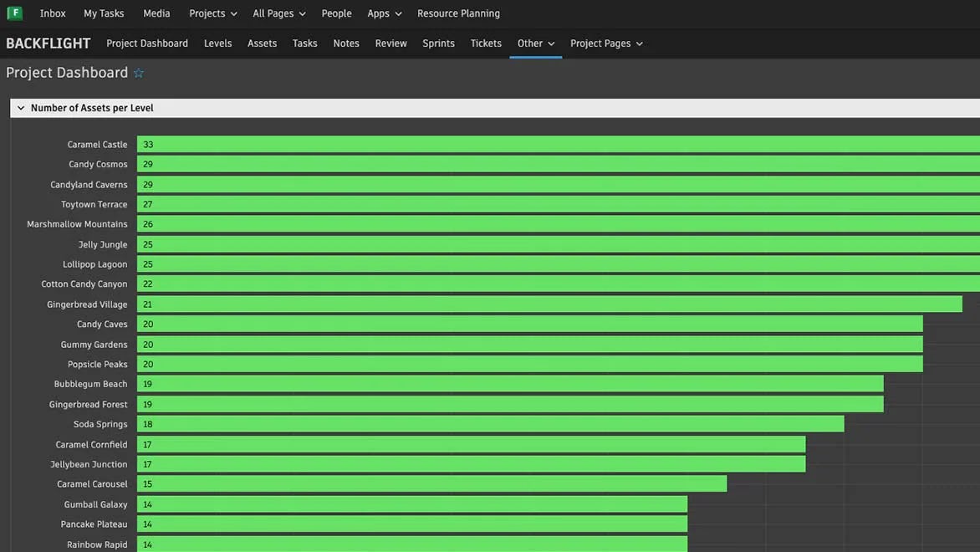Navigate to the Media section

pos(156,13)
